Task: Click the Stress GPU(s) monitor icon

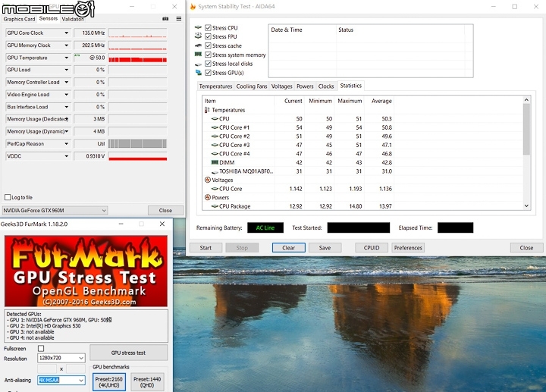Action: pos(198,73)
